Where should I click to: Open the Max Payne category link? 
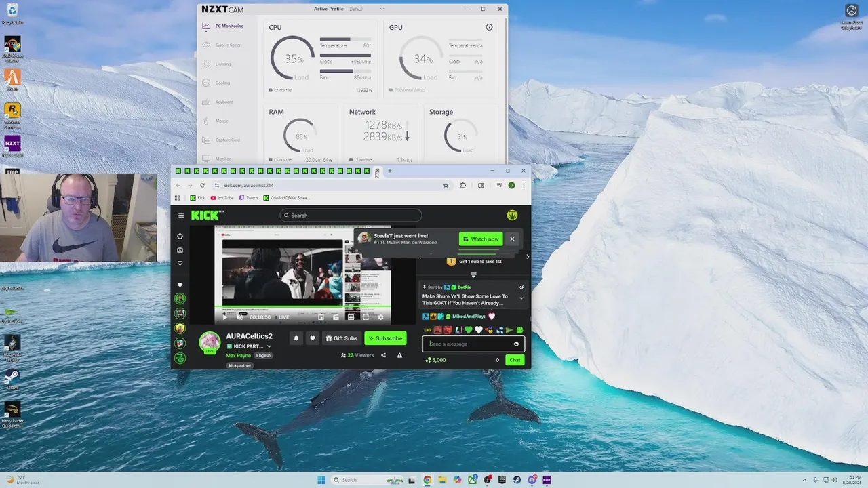(x=238, y=355)
